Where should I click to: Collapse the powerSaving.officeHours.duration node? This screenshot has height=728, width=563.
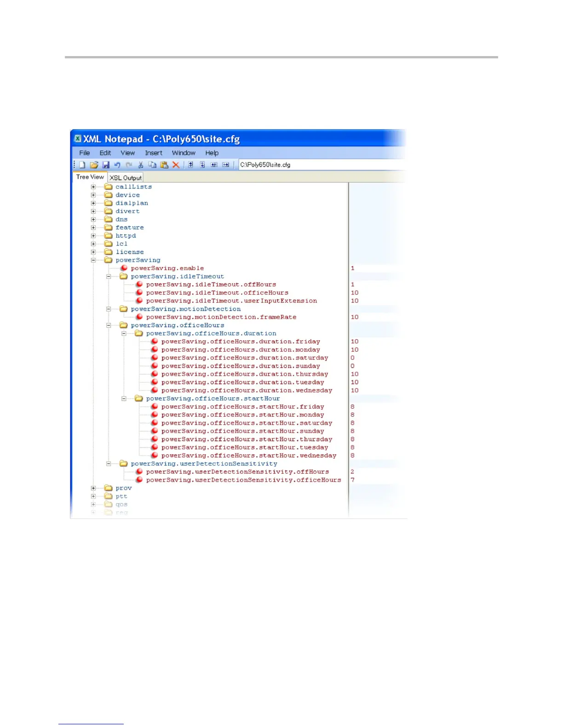124,333
